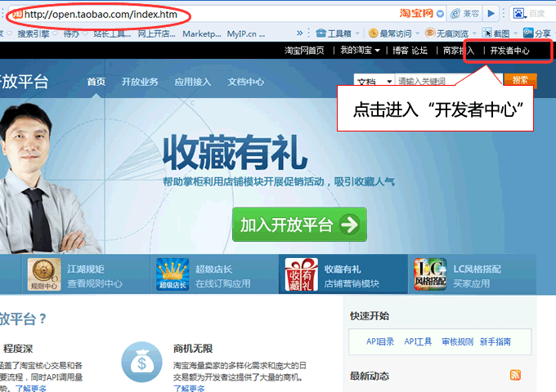Select the 开放业务 navigation tab
Image resolution: width=556 pixels, height=392 pixels.
click(x=140, y=82)
